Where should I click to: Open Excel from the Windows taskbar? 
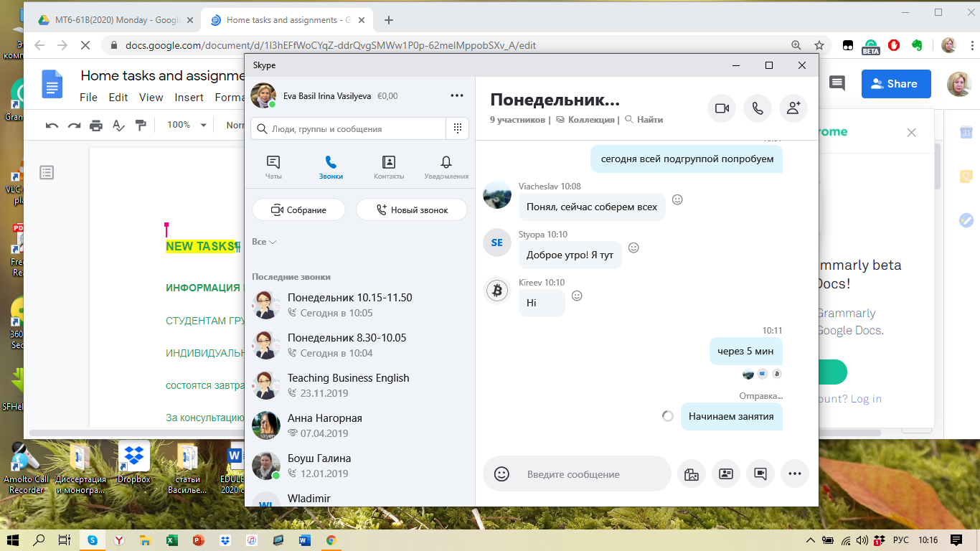pyautogui.click(x=171, y=540)
